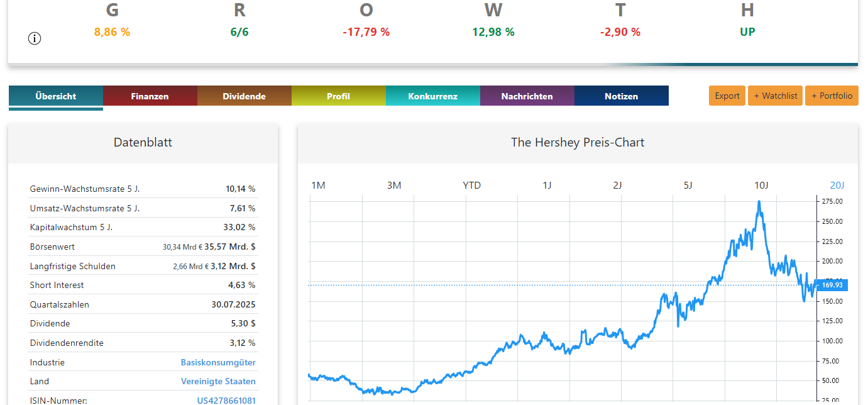Click the W value 12,98 %
868x405 pixels.
click(493, 31)
